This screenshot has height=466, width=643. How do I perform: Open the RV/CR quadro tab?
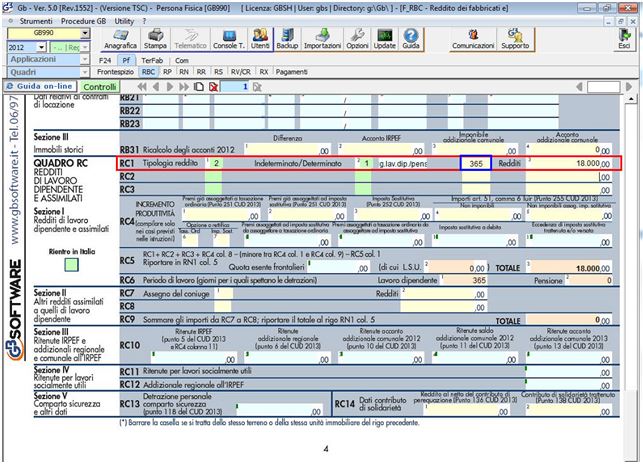pos(241,72)
